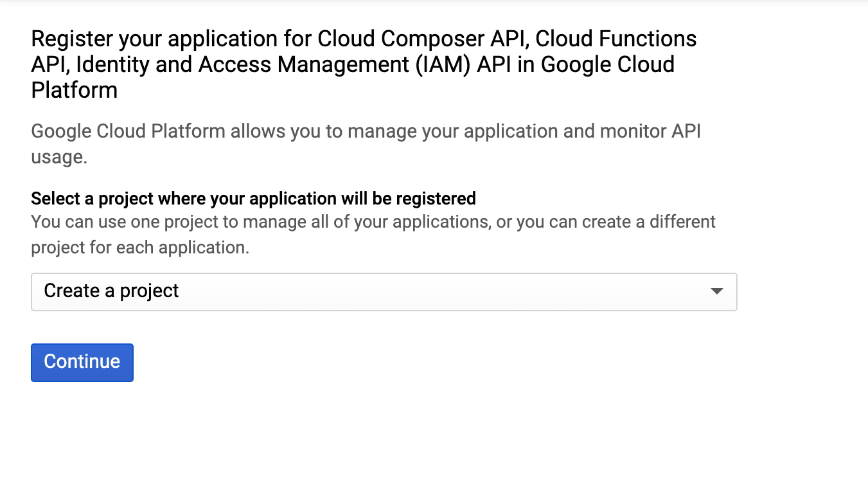Click the registration page heading
Screen dimensions: 868x483
click(364, 64)
